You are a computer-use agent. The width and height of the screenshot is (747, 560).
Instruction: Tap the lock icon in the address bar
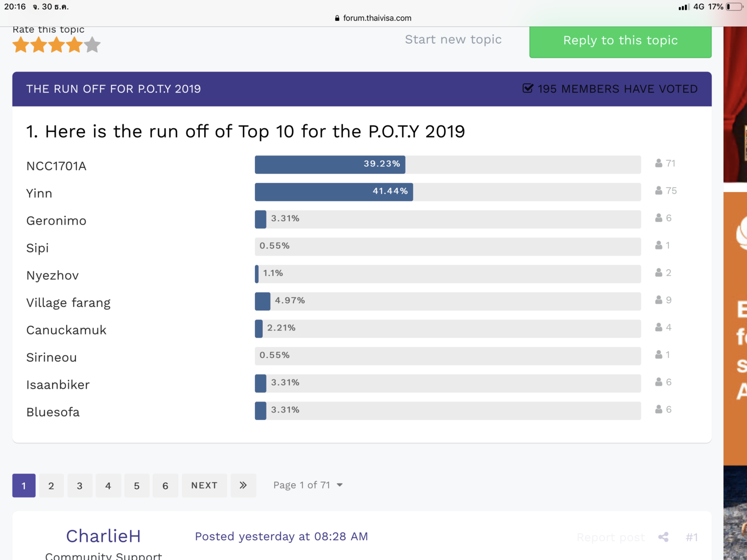click(337, 18)
